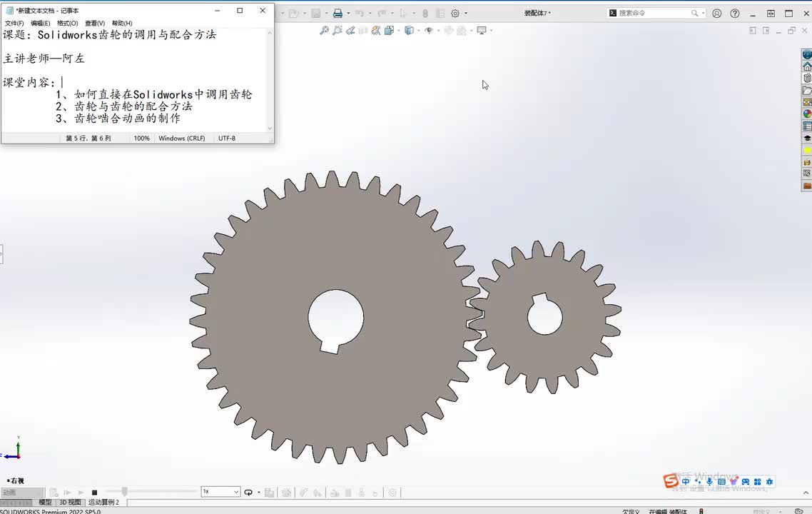The width and height of the screenshot is (812, 514).
Task: Click the Print icon in SolidWorks toolbar
Action: (338, 14)
